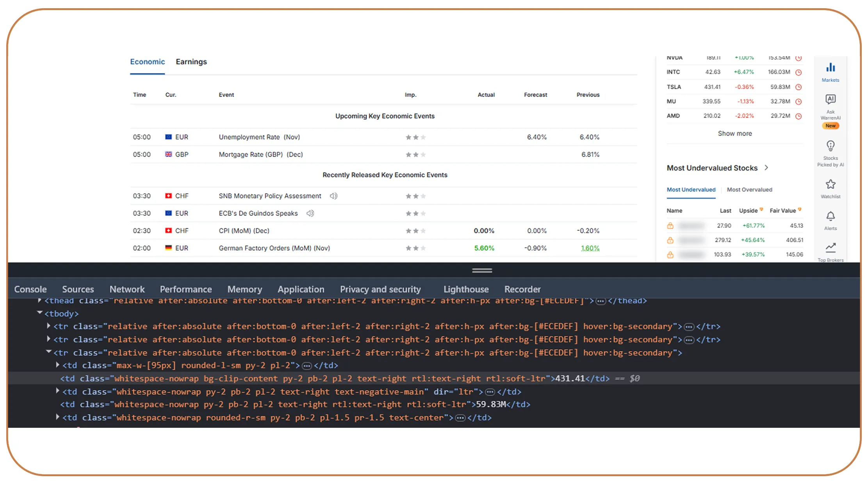The height and width of the screenshot is (484, 868).
Task: Set third importance star for Unemployment Rate event
Action: (x=423, y=137)
